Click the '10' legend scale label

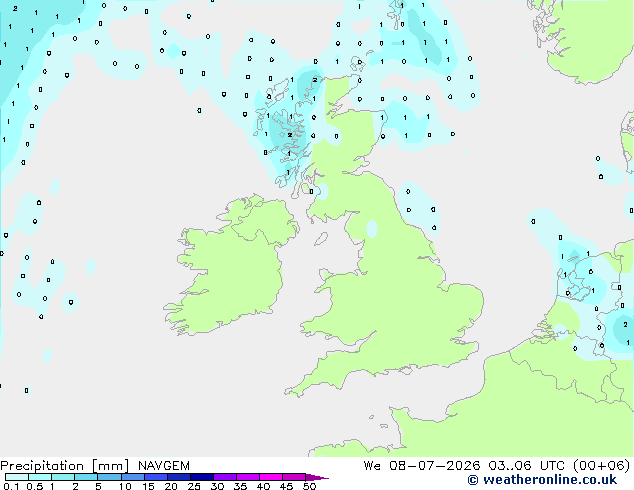coord(125,486)
